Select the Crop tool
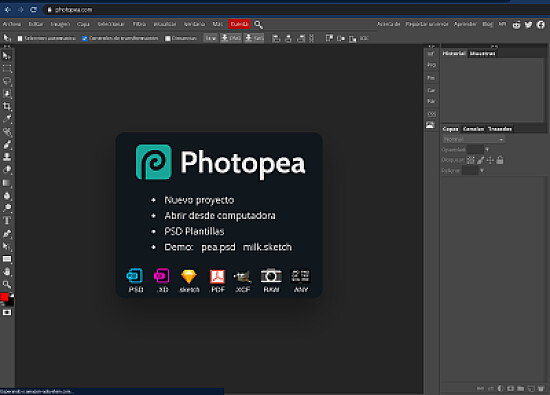This screenshot has width=550, height=395. (7, 106)
